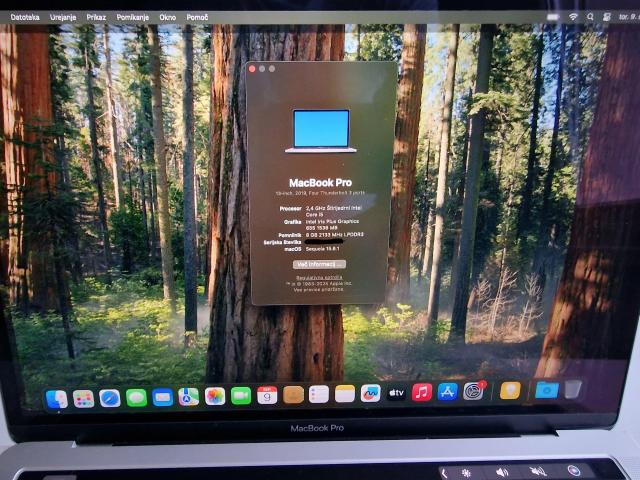The image size is (640, 480).
Task: Select the MacBook Pro title text
Action: [x=320, y=182]
